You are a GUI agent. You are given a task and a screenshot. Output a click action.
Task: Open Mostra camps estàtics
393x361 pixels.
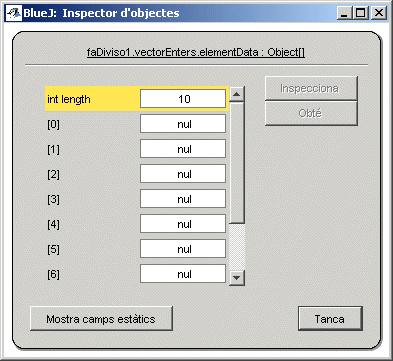click(101, 319)
